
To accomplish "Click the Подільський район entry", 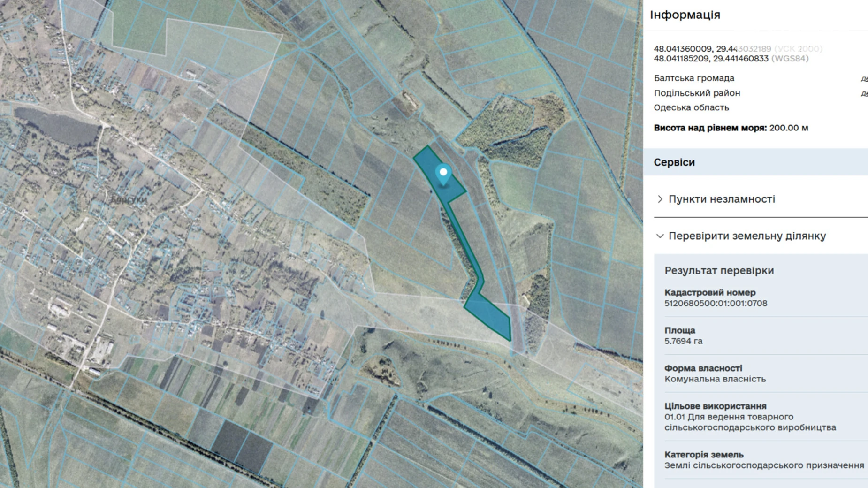I will (697, 93).
